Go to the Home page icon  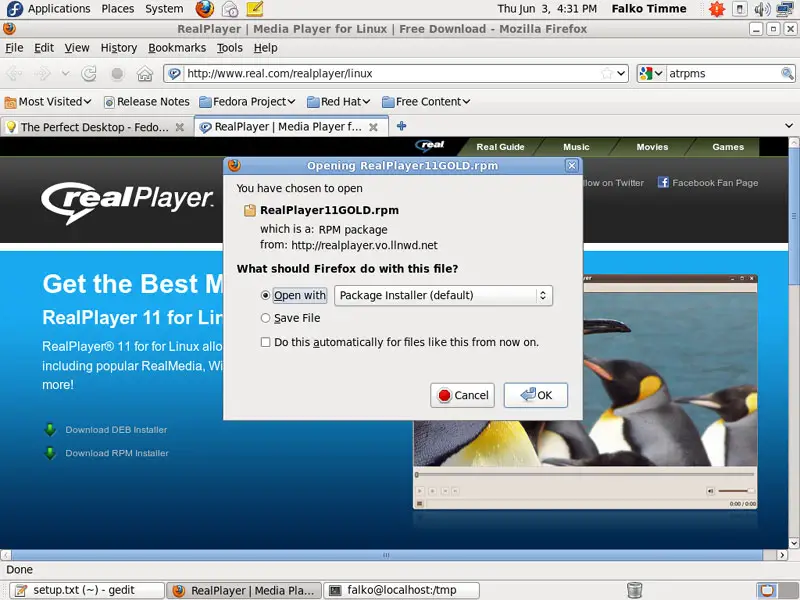145,73
